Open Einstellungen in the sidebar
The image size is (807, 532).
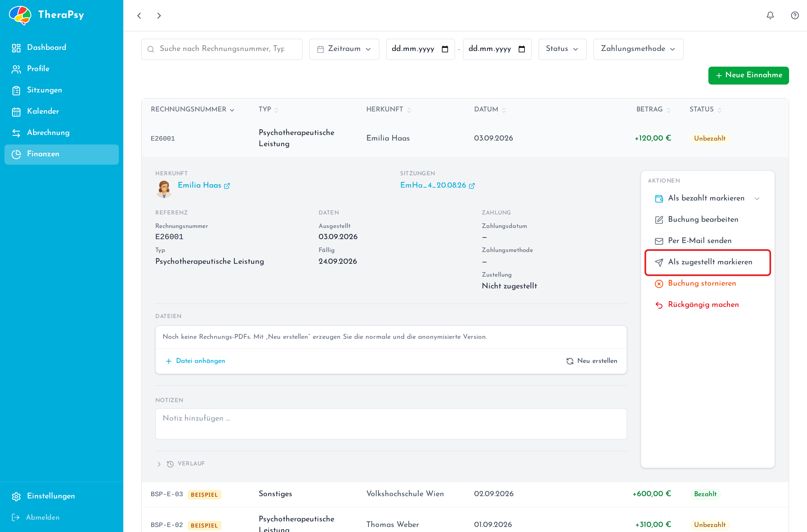(x=61, y=496)
